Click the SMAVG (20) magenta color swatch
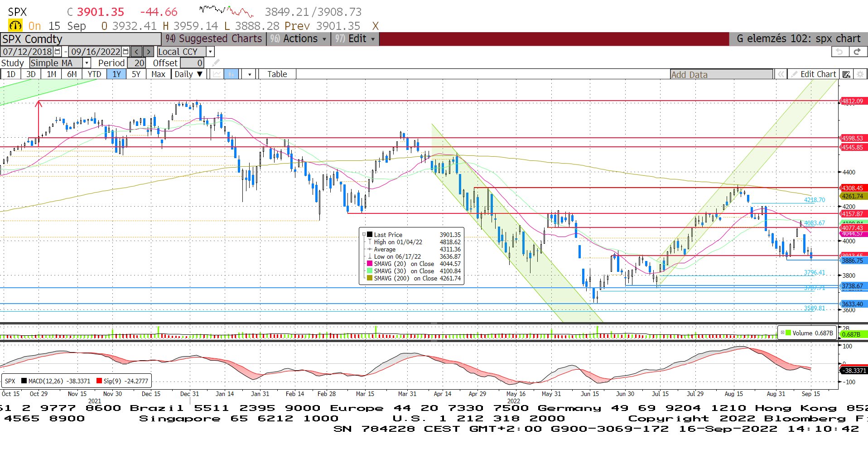 point(370,264)
